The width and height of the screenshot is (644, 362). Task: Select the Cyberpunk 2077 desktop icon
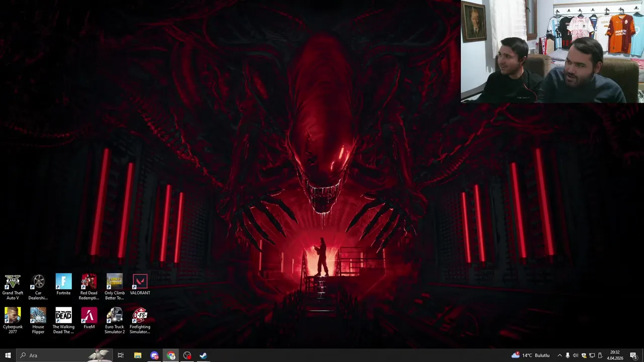point(13,321)
